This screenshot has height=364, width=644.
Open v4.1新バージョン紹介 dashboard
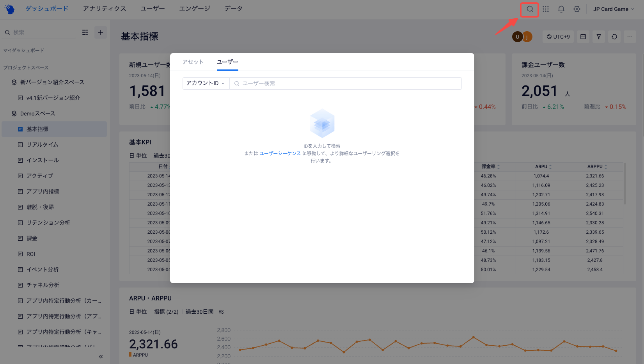pos(54,98)
